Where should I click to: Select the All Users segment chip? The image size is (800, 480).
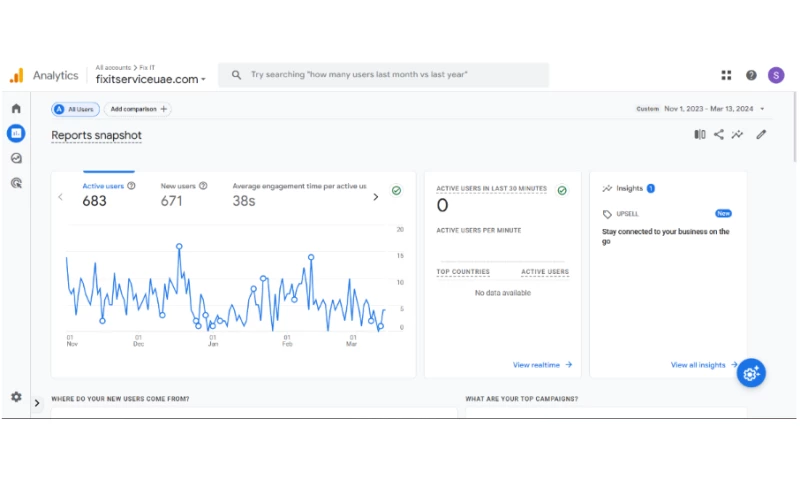(x=76, y=109)
